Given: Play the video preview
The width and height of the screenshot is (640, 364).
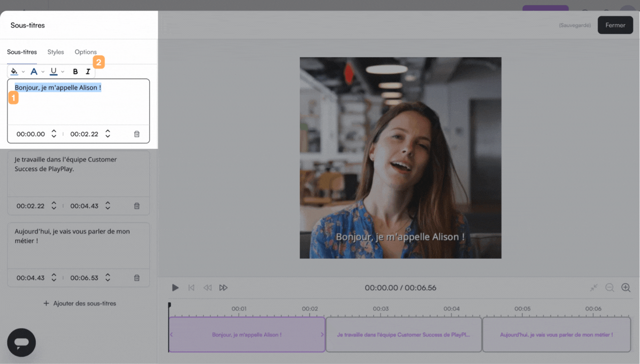Looking at the screenshot, I should click(175, 288).
